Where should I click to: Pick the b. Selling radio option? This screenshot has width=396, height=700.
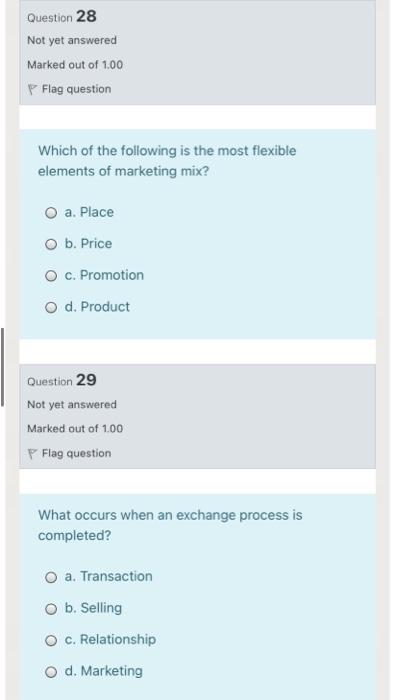click(x=51, y=608)
